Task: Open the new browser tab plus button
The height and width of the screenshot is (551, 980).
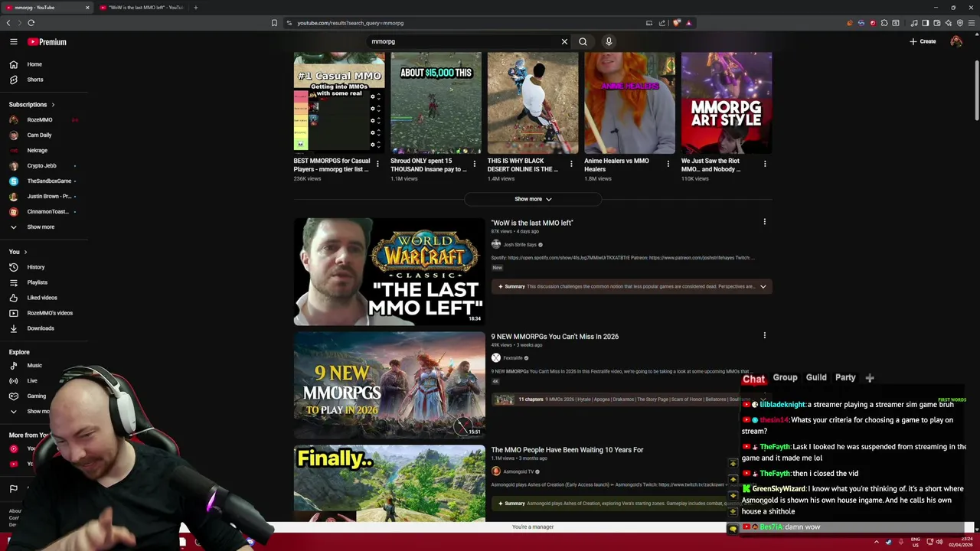Action: pos(195,8)
